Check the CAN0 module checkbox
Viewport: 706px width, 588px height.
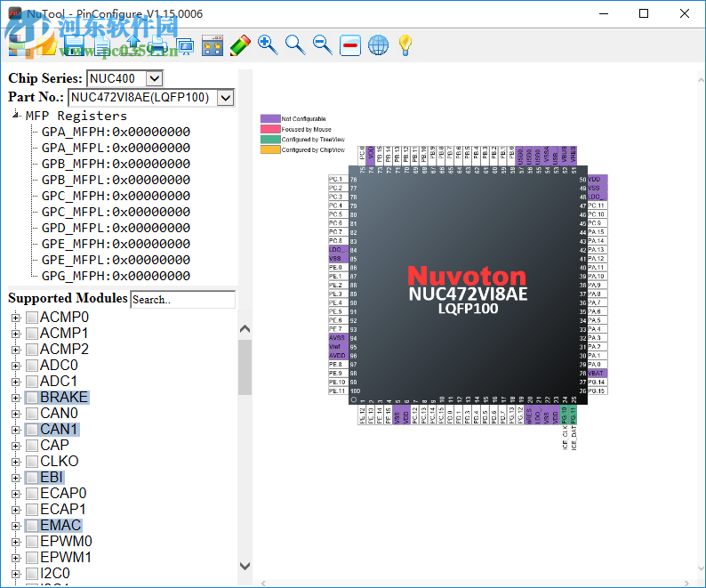coord(31,414)
